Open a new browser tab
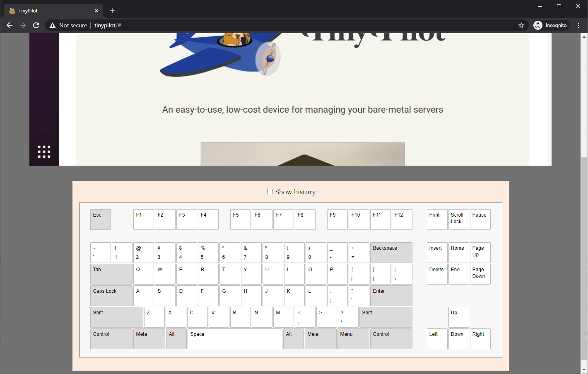588x374 pixels. tap(112, 11)
